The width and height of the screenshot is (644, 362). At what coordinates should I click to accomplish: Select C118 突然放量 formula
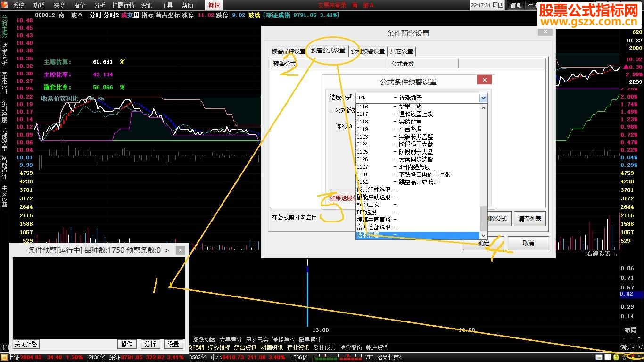tap(417, 122)
